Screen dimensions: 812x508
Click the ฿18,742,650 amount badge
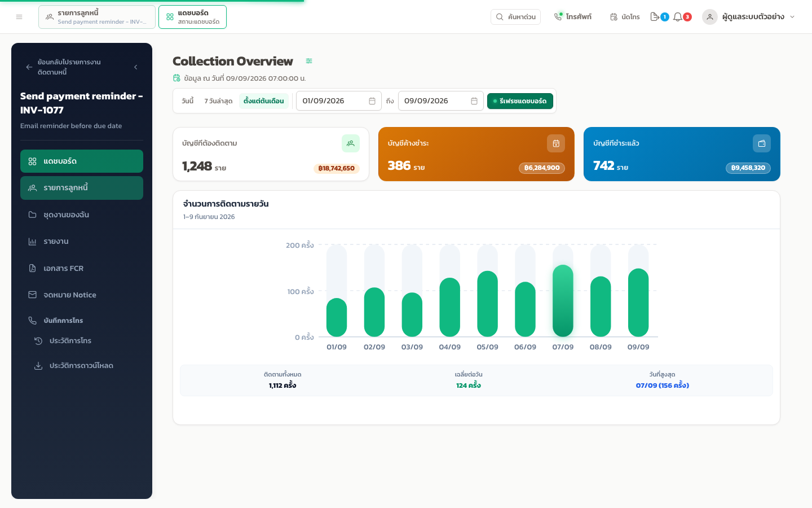tap(336, 168)
